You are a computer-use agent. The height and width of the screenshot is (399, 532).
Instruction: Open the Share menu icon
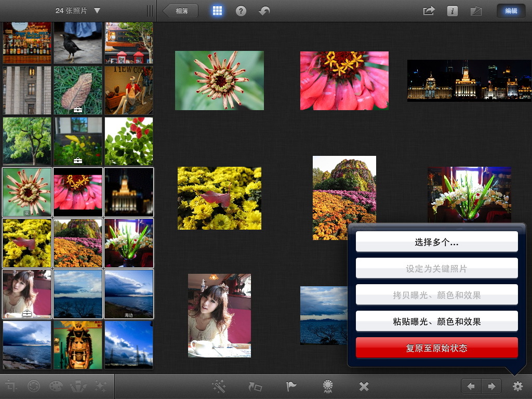(429, 10)
